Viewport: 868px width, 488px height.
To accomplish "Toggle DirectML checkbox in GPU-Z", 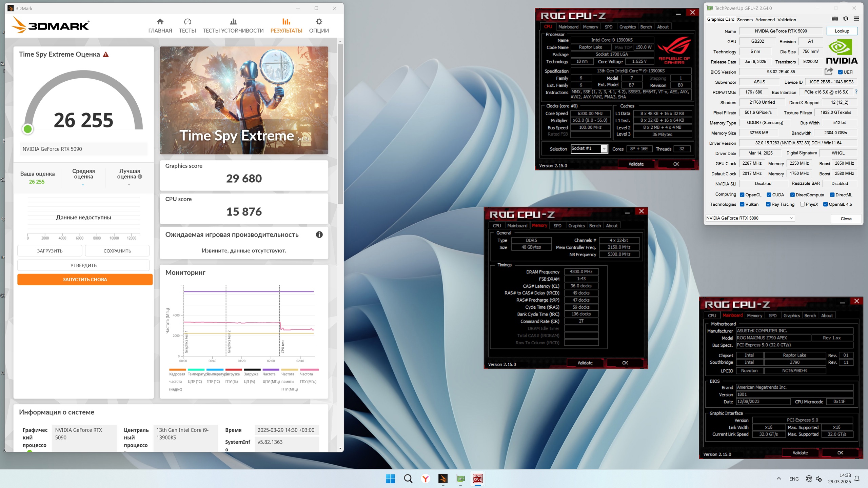I will click(x=832, y=195).
